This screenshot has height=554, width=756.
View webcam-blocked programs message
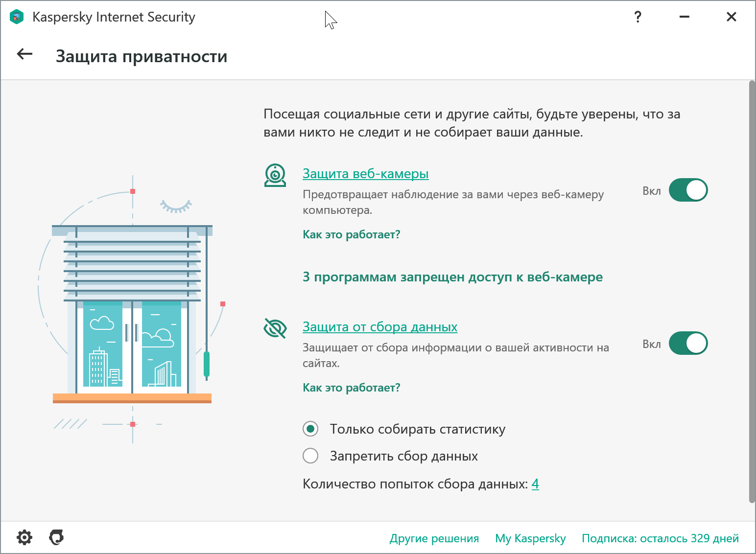(452, 277)
